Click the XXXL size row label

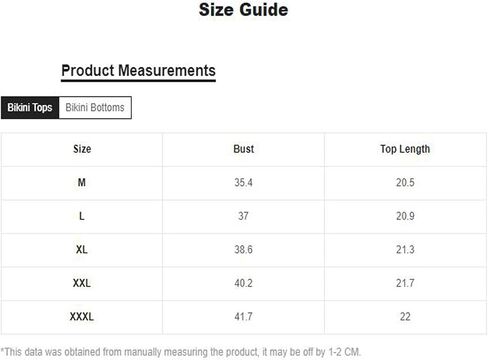point(82,317)
